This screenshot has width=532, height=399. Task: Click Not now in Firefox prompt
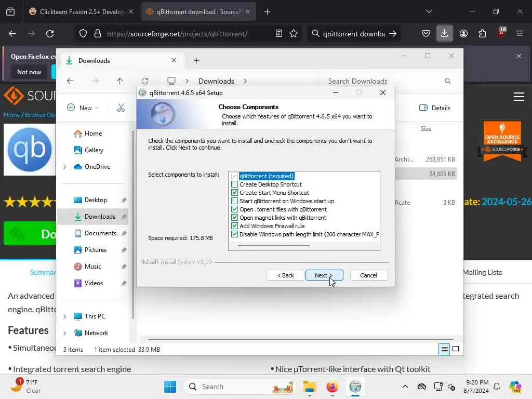tap(29, 72)
